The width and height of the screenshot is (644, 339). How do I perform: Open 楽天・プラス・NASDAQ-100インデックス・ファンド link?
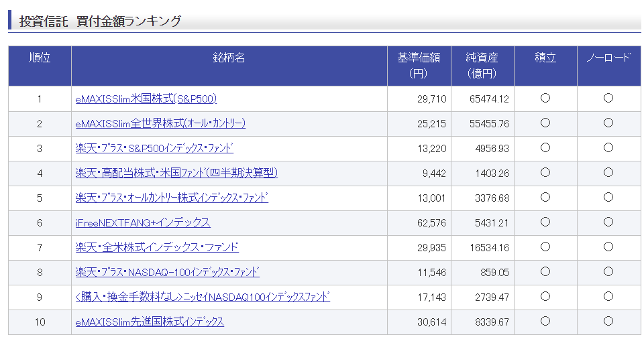coord(167,272)
